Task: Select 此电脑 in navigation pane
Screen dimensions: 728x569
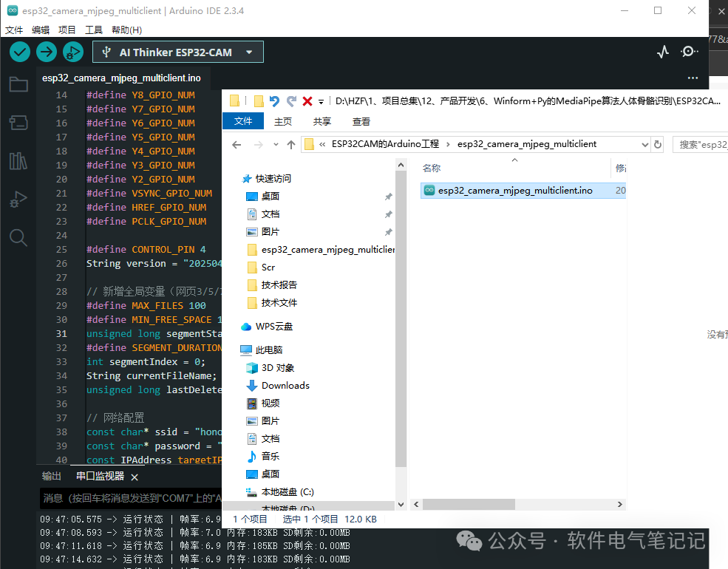Action: click(269, 350)
